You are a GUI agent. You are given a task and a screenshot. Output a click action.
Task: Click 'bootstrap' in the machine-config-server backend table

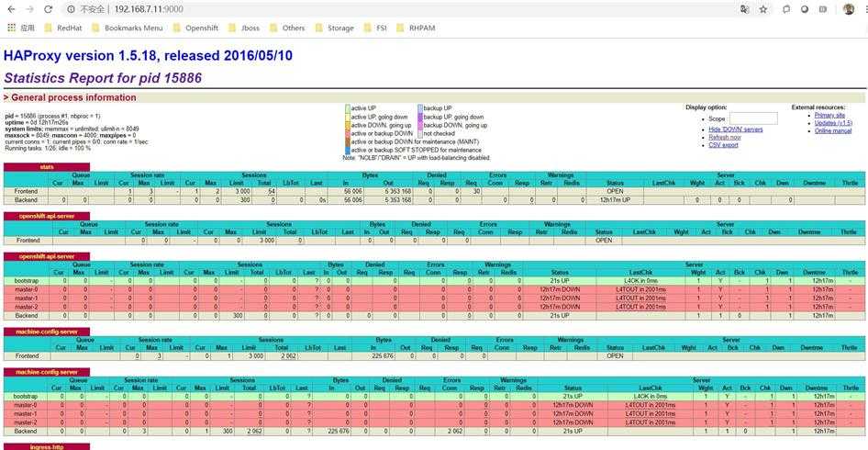(x=26, y=397)
